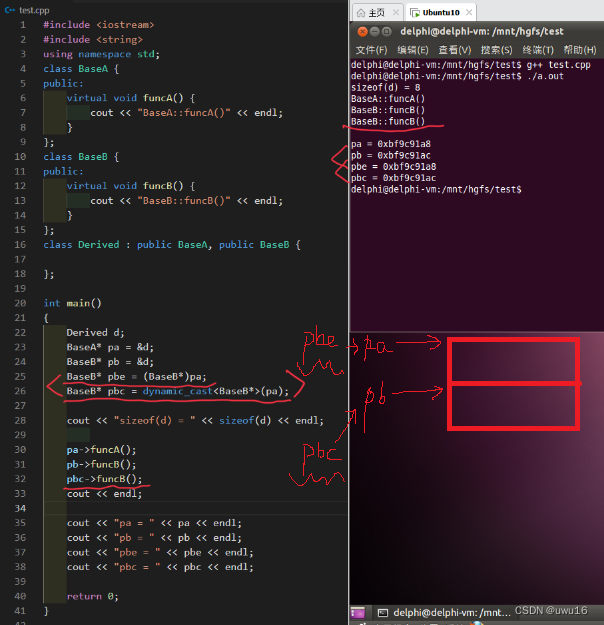
Task: Open the 文件(F) menu
Action: [371, 50]
